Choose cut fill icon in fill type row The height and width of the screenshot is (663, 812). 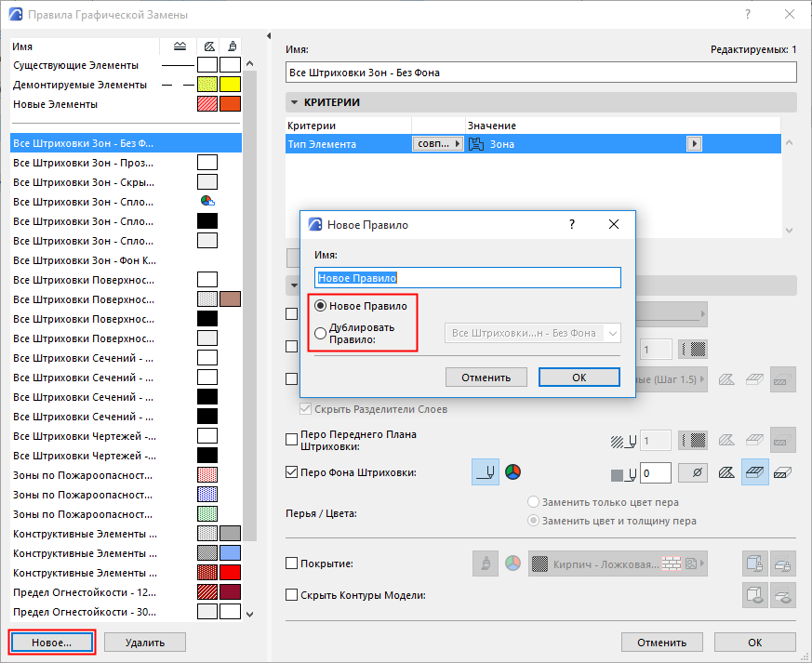754,379
